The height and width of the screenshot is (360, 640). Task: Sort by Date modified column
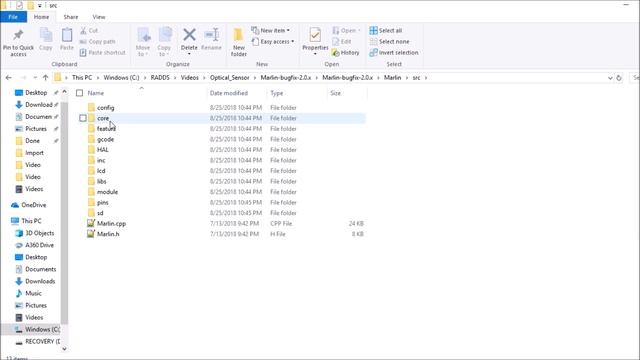pyautogui.click(x=237, y=93)
